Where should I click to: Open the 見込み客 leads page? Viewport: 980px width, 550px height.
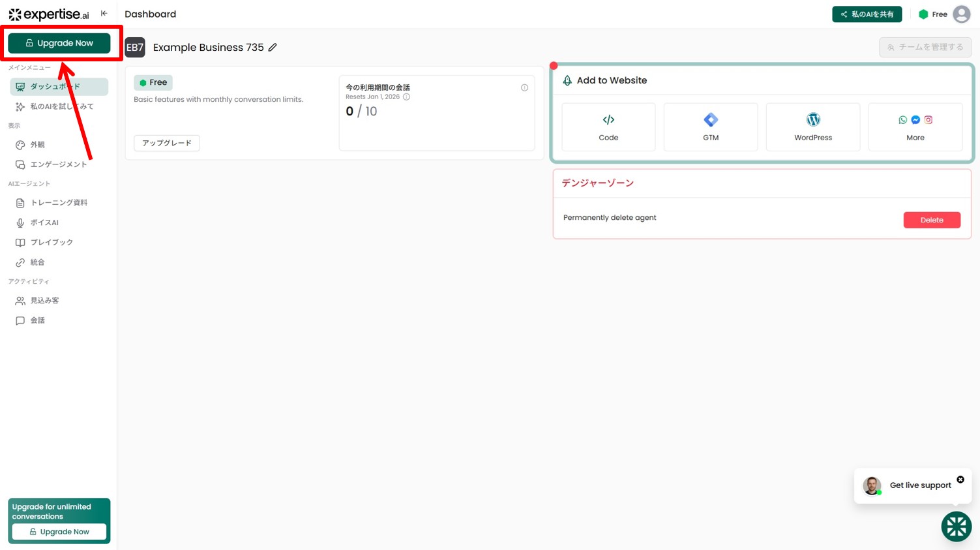(44, 301)
